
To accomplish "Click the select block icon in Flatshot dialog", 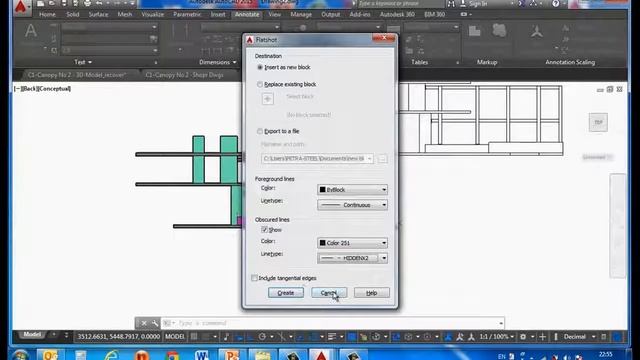I will 268,99.
